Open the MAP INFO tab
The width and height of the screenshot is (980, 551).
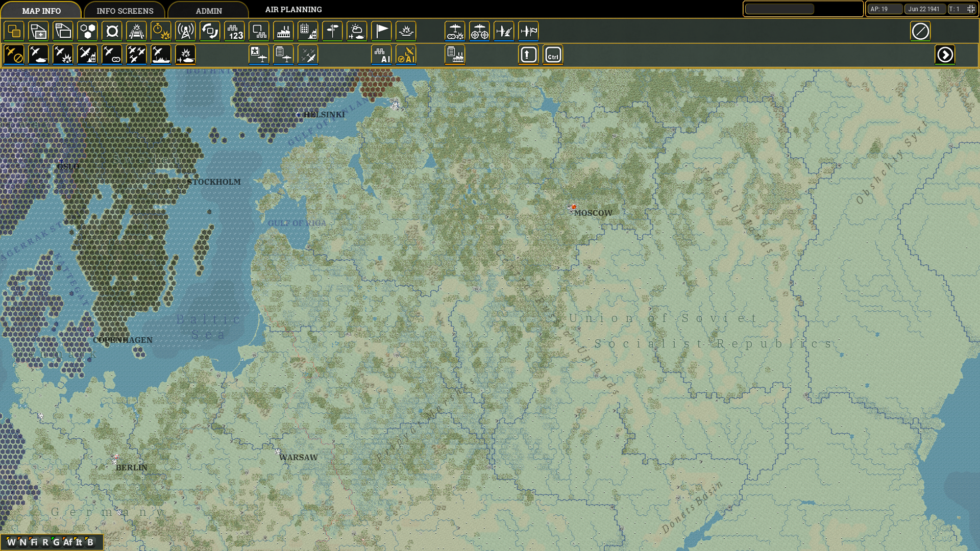tap(41, 10)
